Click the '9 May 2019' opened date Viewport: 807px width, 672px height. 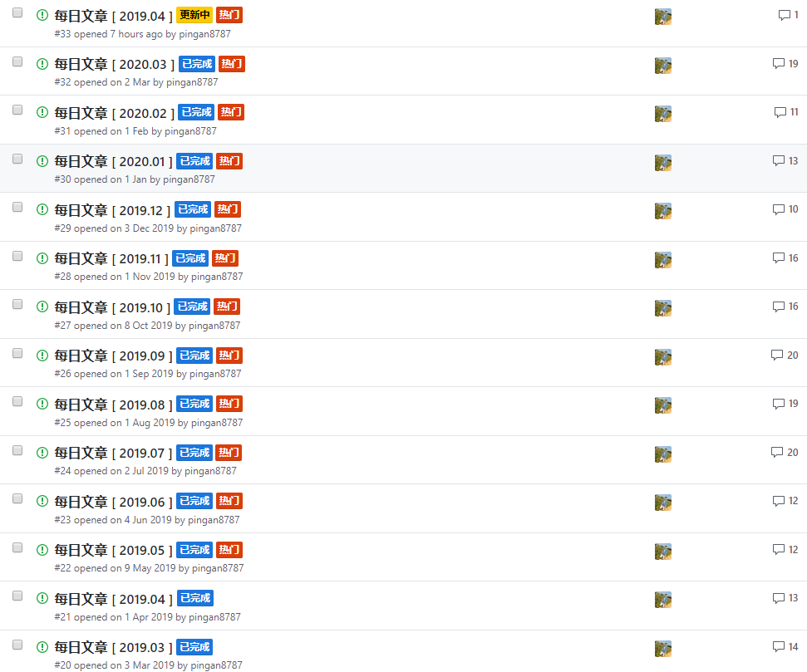pyautogui.click(x=150, y=568)
